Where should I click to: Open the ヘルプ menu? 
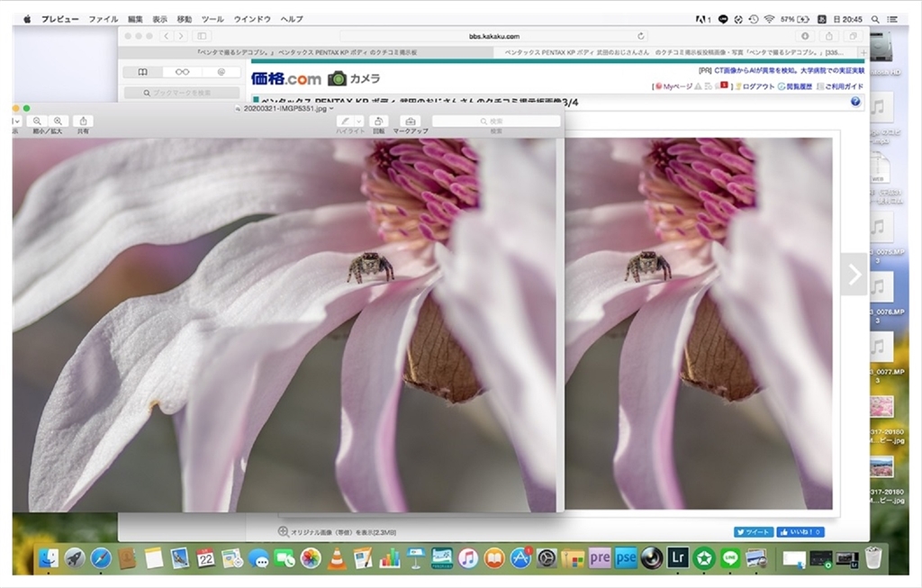click(x=292, y=20)
